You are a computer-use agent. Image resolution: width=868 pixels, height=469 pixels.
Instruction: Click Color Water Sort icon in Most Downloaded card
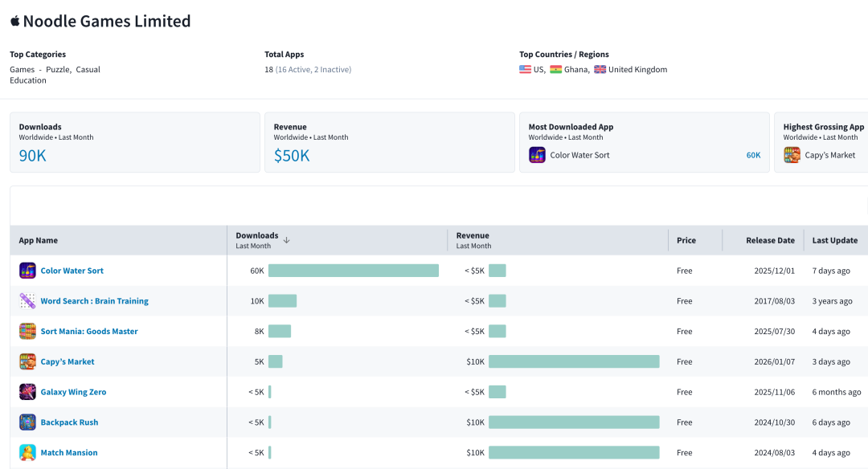(537, 155)
